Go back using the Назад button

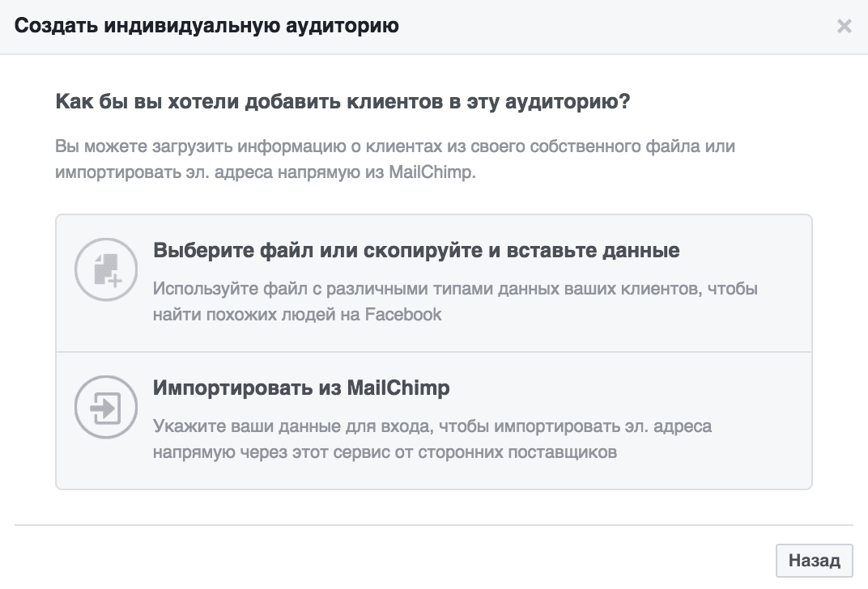tap(814, 560)
